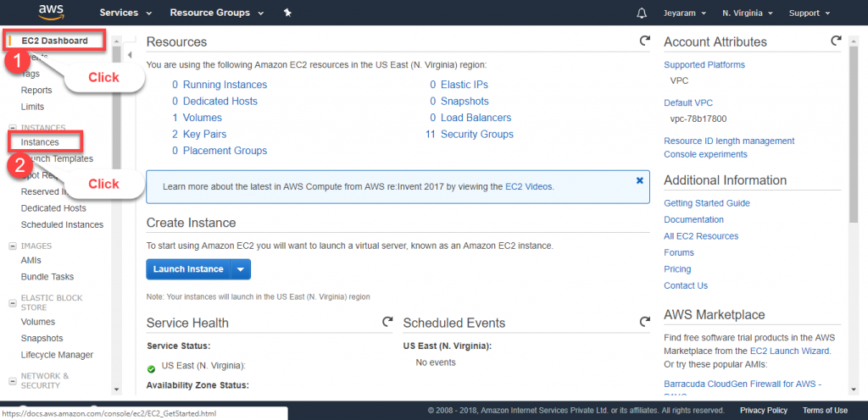Viewport: 868px width, 420px height.
Task: Open Limits in the sidebar
Action: point(33,107)
